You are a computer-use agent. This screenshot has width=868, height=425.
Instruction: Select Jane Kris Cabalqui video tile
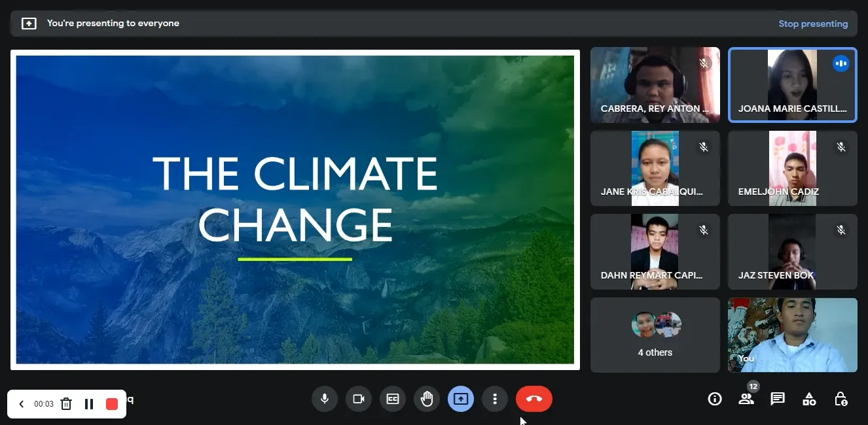pyautogui.click(x=655, y=169)
